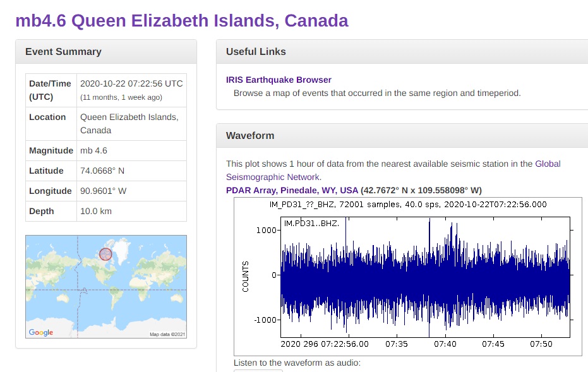
Task: Click the Longitude row label
Action: 51,191
